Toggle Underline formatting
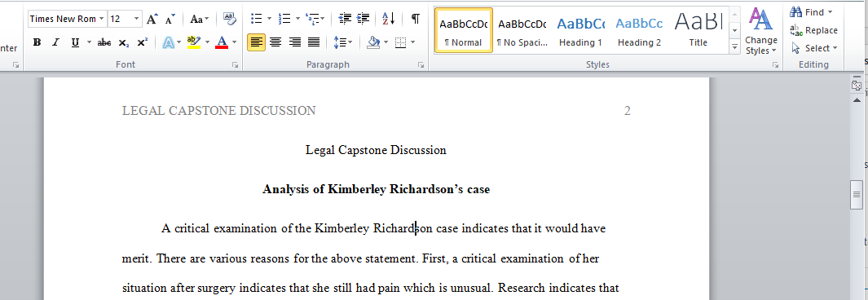Image resolution: width=868 pixels, height=300 pixels. (x=75, y=42)
